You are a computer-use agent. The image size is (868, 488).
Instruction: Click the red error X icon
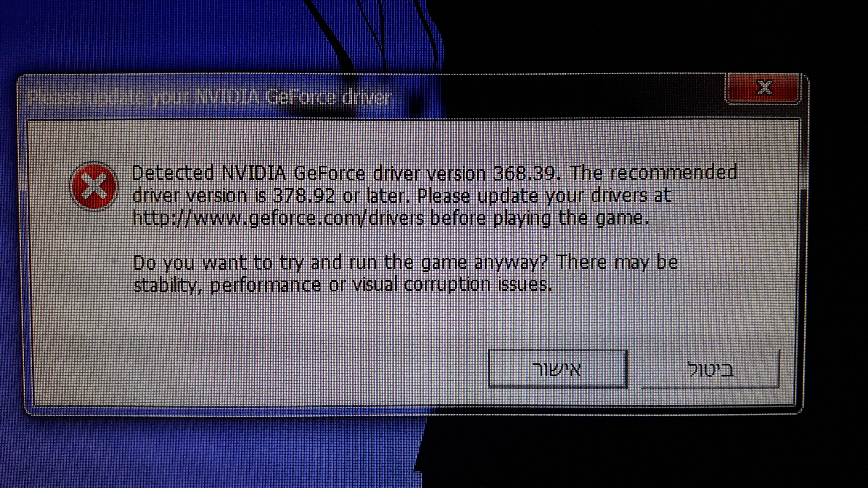click(94, 186)
